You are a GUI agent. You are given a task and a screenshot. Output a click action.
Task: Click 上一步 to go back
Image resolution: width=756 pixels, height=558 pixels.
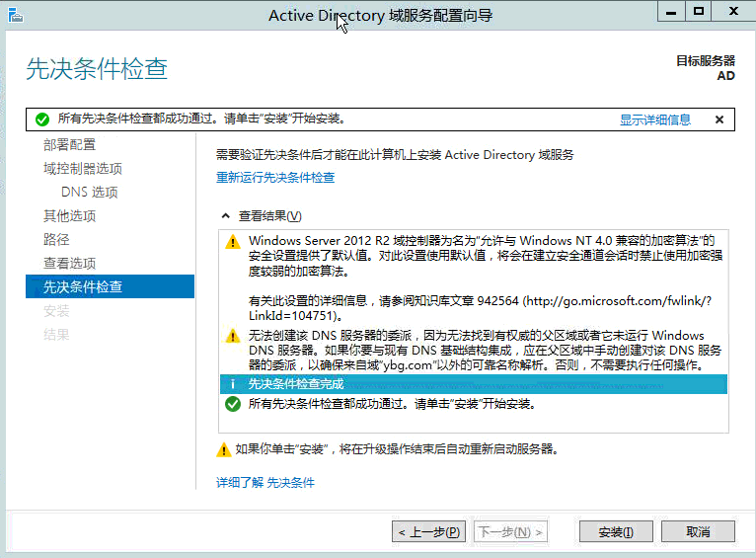pos(428,532)
